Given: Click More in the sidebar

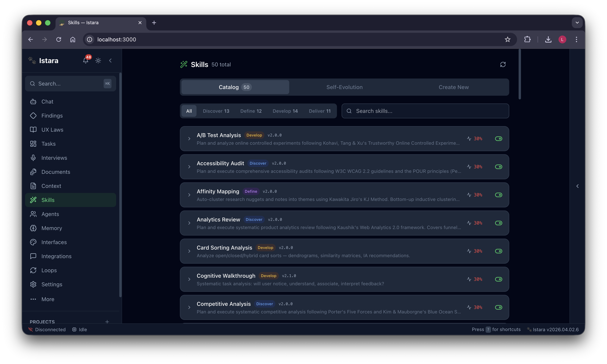Looking at the screenshot, I should pyautogui.click(x=48, y=299).
